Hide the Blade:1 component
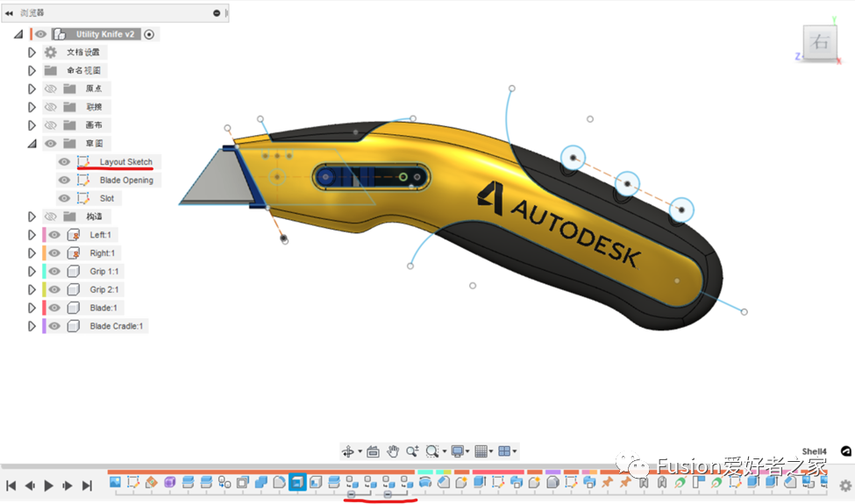This screenshot has width=855, height=504. click(54, 308)
